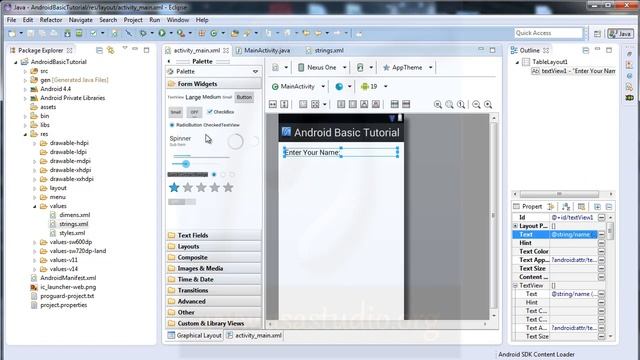The width and height of the screenshot is (640, 360).
Task: Zoom out on the layout canvas
Action: (x=476, y=104)
